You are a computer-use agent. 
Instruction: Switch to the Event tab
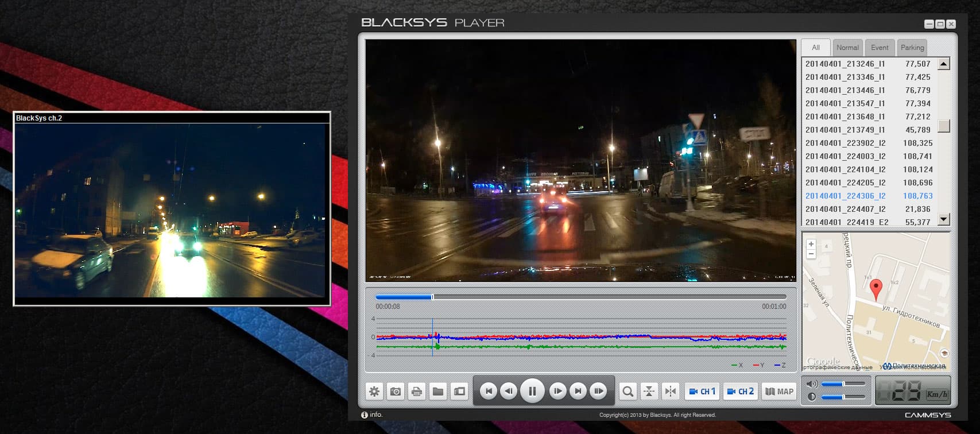point(880,48)
